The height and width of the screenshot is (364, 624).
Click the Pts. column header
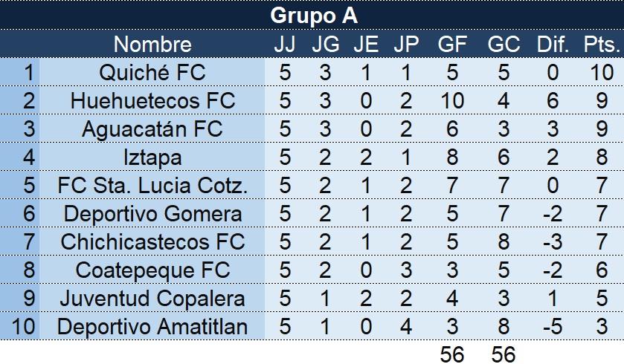point(602,44)
